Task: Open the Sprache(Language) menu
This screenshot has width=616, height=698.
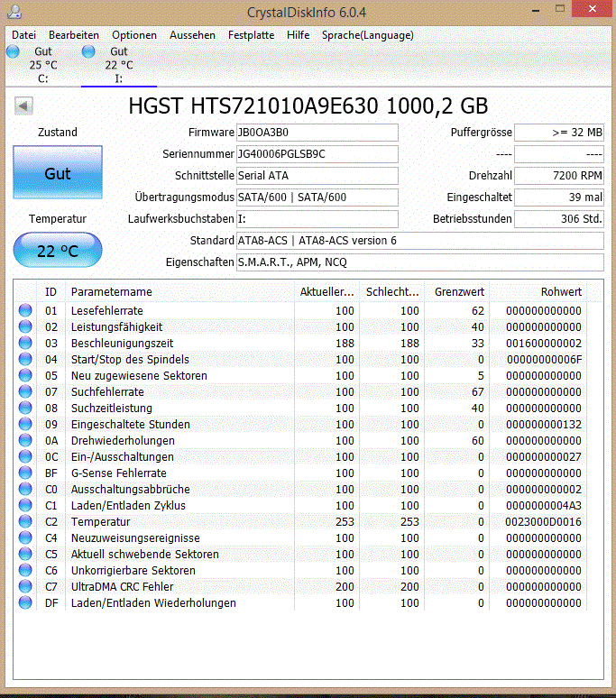Action: point(368,35)
